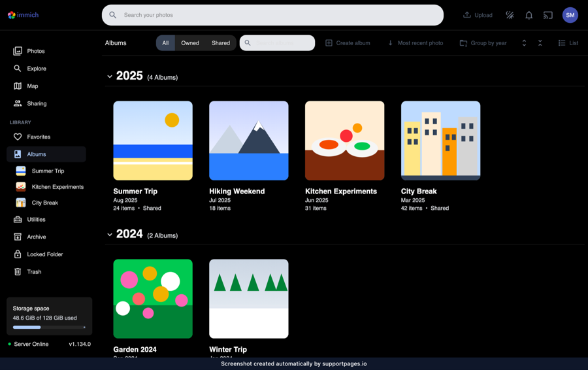
Task: Open the Kitchen Experiments album thumbnail
Action: 344,141
